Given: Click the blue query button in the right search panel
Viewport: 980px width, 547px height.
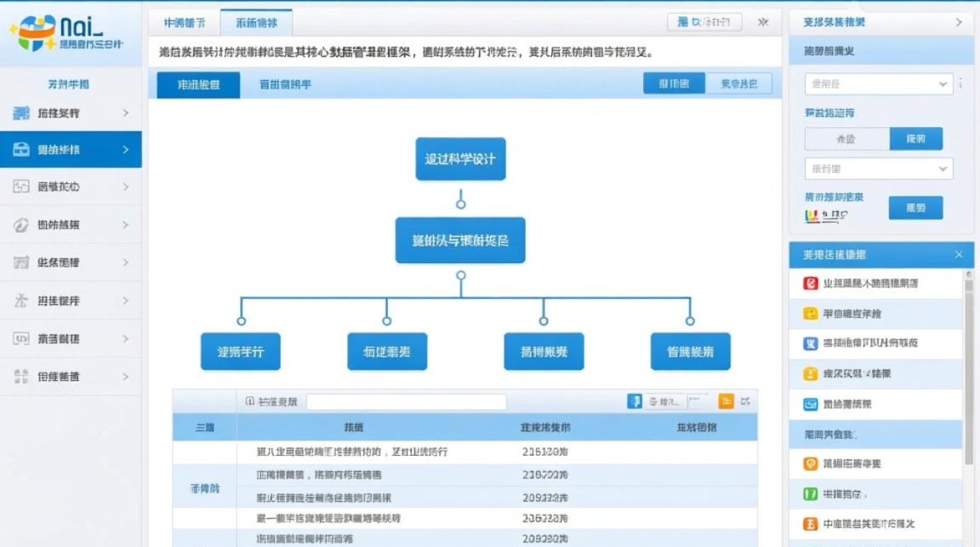Looking at the screenshot, I should coord(916,208).
